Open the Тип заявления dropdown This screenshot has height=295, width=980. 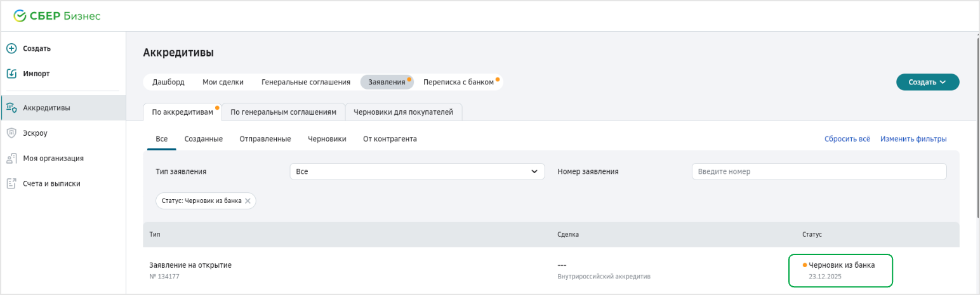click(x=417, y=171)
